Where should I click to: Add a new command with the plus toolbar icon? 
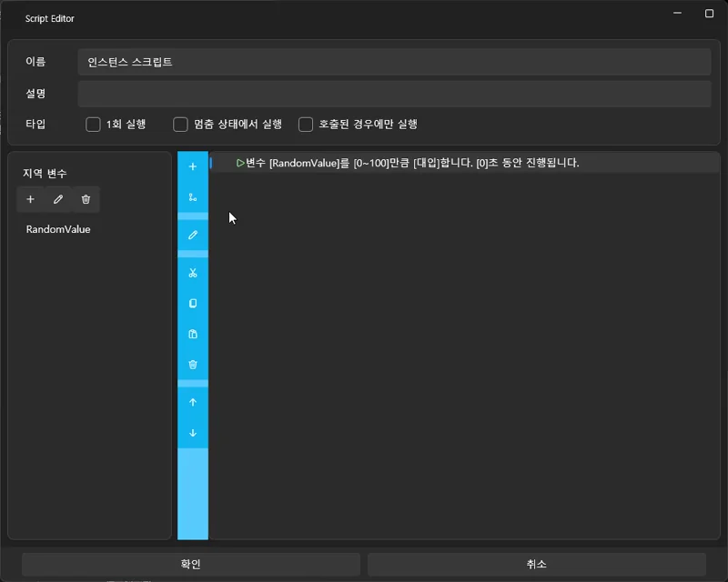pyautogui.click(x=193, y=166)
